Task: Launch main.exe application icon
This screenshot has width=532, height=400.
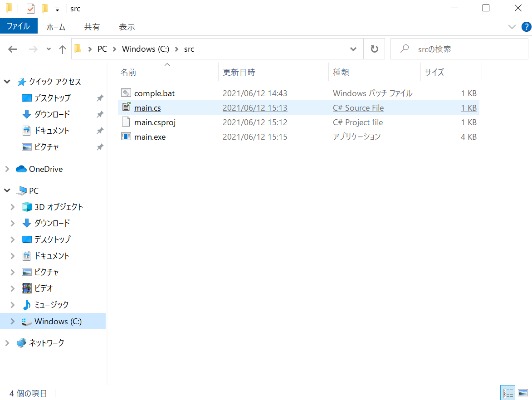Action: [x=126, y=137]
